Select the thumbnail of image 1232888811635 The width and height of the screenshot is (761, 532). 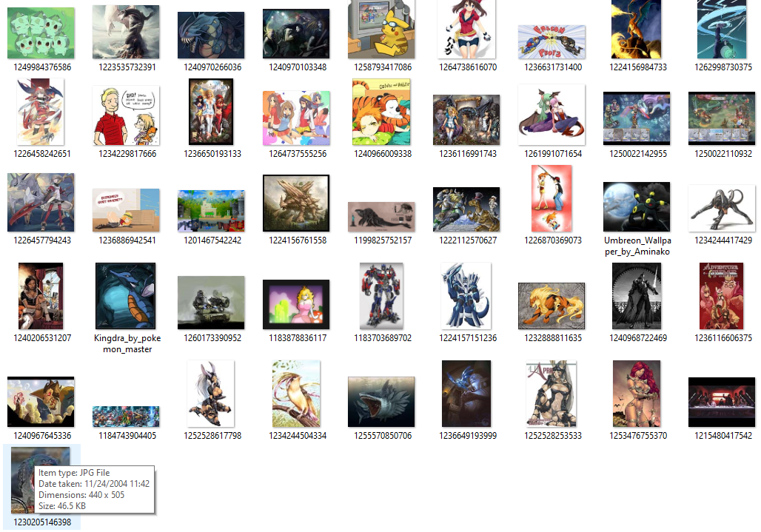click(552, 306)
